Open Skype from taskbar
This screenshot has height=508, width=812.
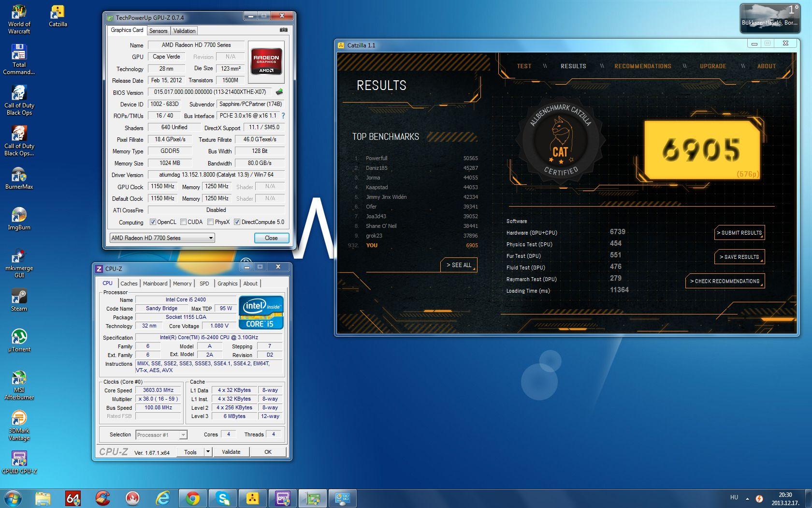(x=223, y=498)
